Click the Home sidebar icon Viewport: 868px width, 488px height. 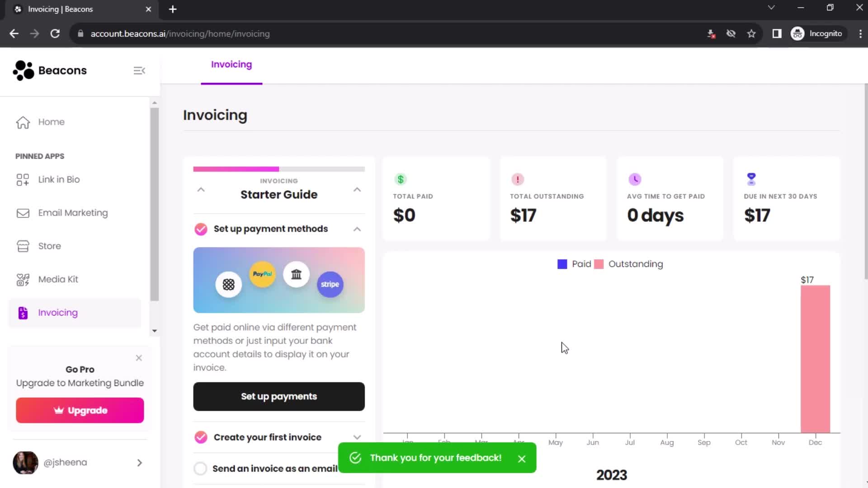coord(23,122)
